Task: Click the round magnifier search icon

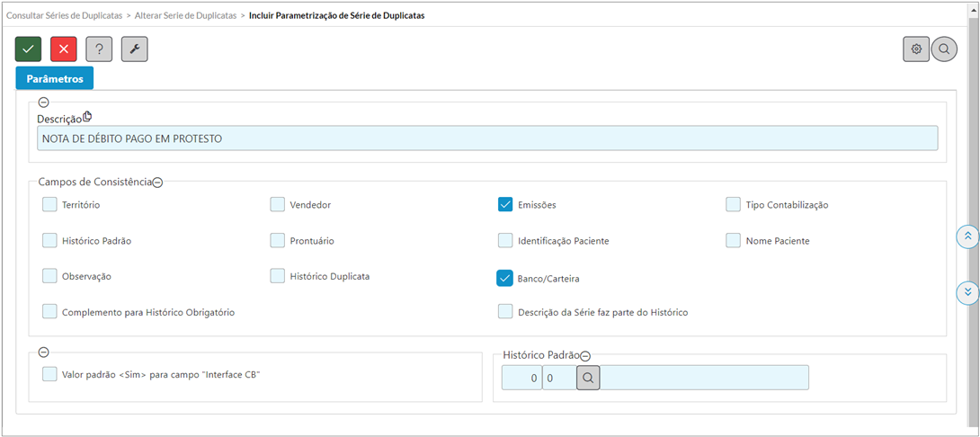Action: click(944, 49)
